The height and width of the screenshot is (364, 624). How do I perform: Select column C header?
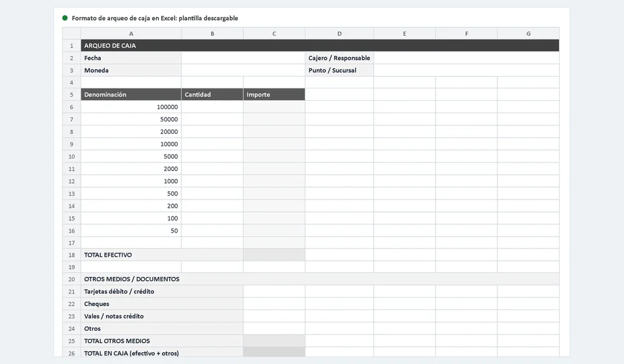click(x=274, y=33)
